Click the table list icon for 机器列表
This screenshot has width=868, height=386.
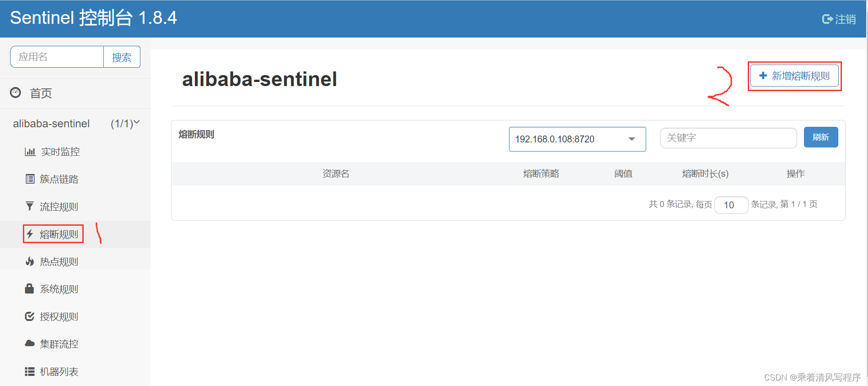tap(30, 371)
